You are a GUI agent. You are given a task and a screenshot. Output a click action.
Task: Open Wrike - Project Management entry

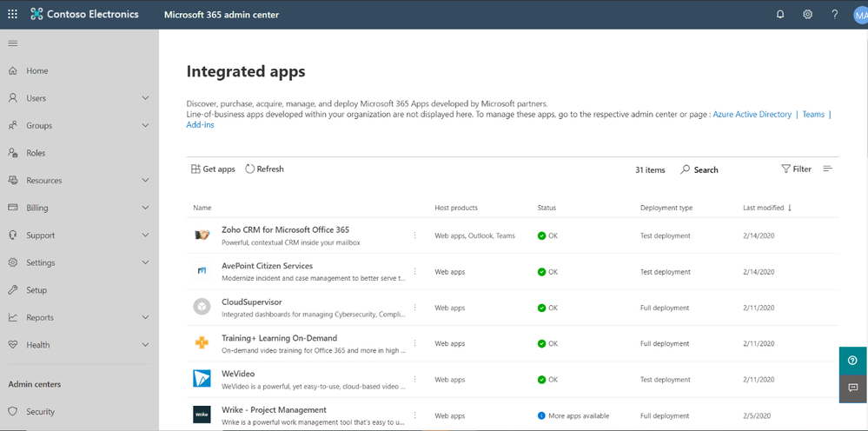pos(274,410)
